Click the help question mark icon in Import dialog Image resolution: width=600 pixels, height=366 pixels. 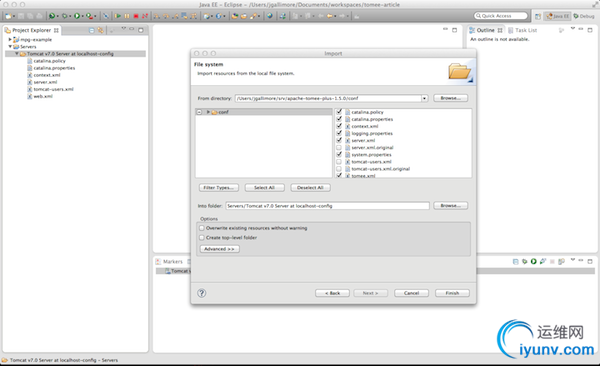(x=202, y=293)
